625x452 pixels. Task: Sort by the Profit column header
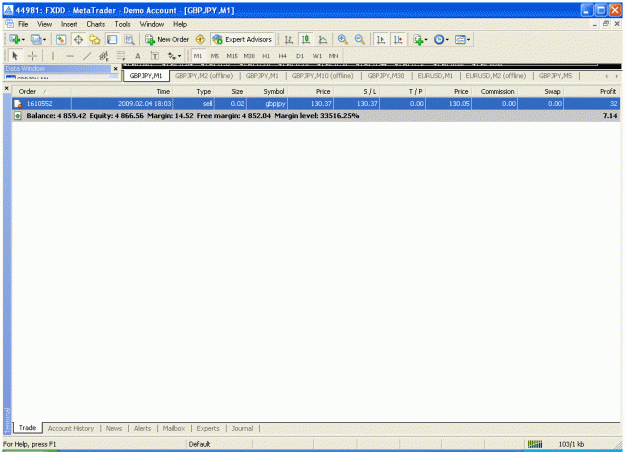click(592, 92)
